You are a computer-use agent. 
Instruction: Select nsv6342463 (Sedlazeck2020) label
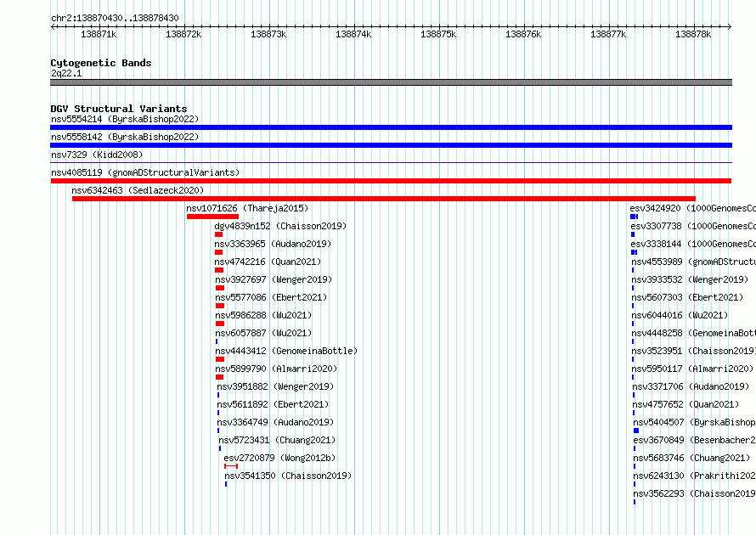(x=138, y=190)
